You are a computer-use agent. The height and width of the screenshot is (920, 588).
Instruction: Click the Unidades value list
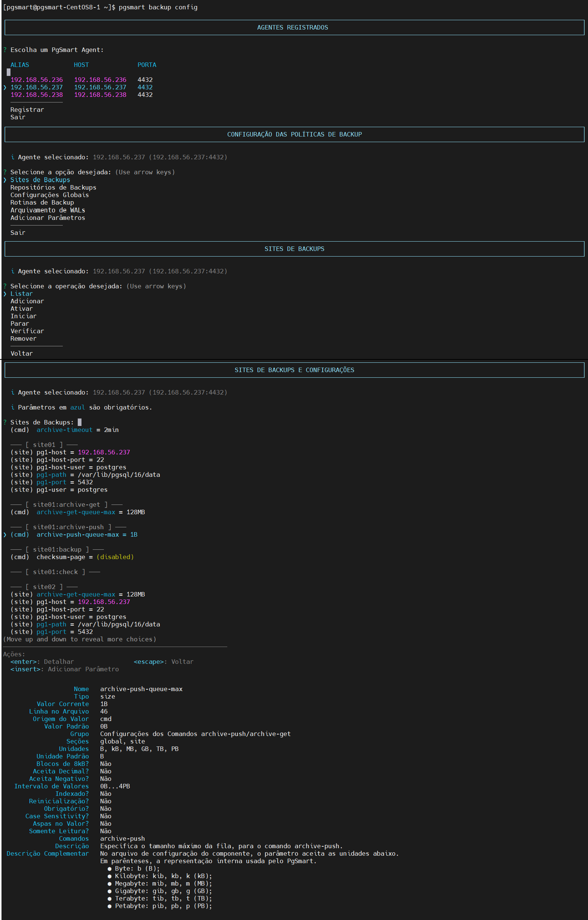(139, 749)
